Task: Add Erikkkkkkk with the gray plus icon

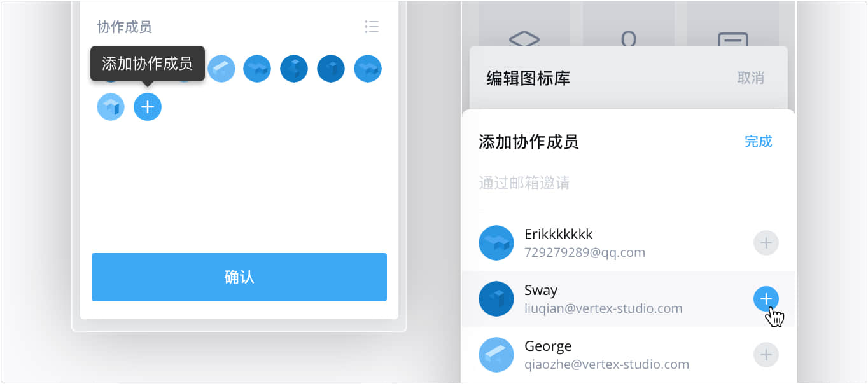Action: point(766,242)
